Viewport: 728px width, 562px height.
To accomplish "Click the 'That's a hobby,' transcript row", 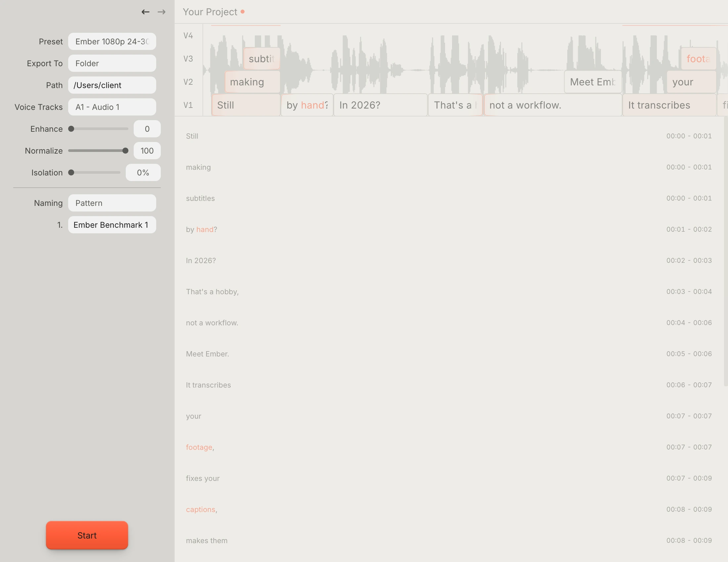I will (449, 292).
